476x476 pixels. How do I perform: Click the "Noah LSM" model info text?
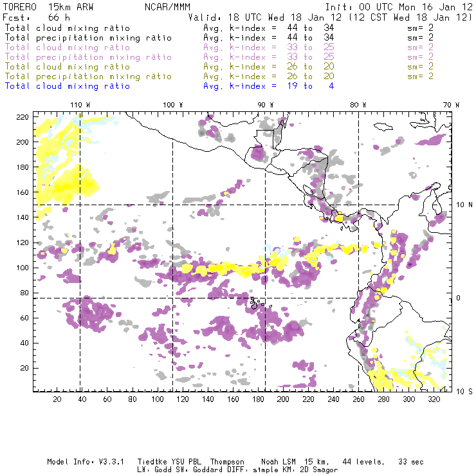click(x=279, y=462)
